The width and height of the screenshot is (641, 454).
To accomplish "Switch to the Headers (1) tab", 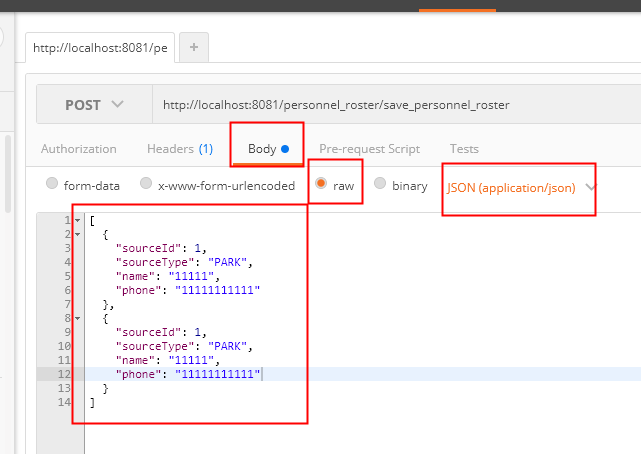I will 180,149.
